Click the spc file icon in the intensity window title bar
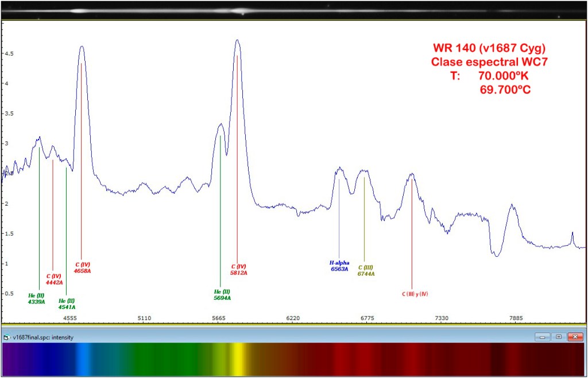The width and height of the screenshot is (588, 378). click(6, 338)
